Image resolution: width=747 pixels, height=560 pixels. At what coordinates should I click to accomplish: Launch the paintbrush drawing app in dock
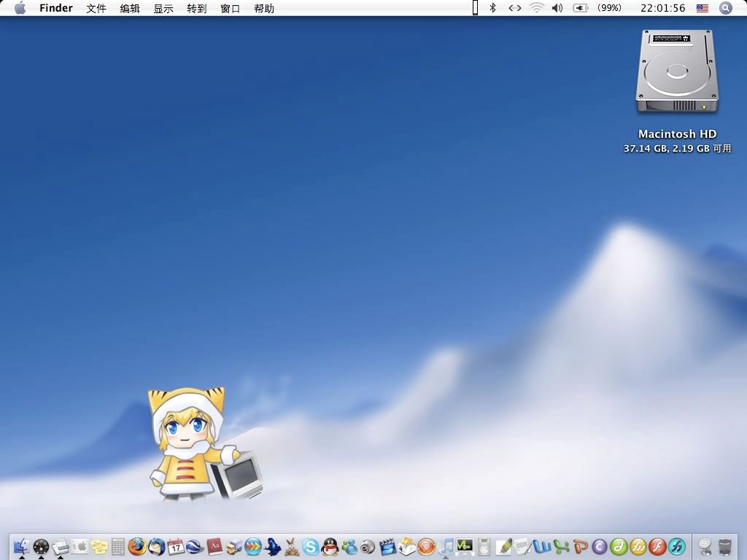click(503, 547)
